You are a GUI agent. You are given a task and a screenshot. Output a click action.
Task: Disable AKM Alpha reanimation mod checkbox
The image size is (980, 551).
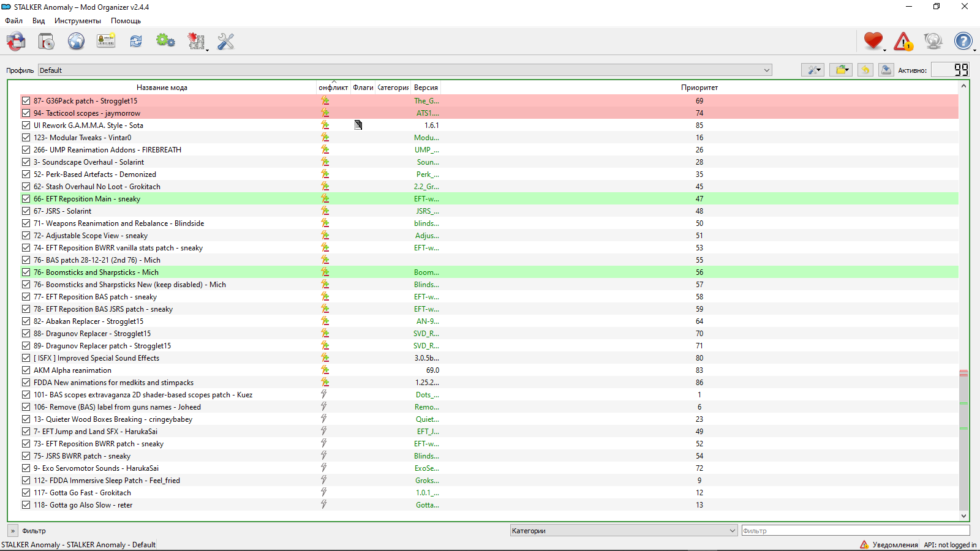pyautogui.click(x=26, y=370)
